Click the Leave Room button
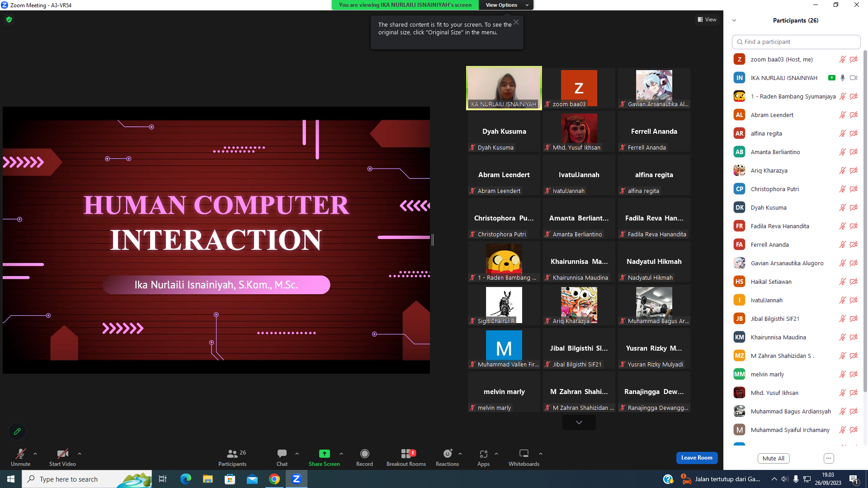 click(x=697, y=458)
